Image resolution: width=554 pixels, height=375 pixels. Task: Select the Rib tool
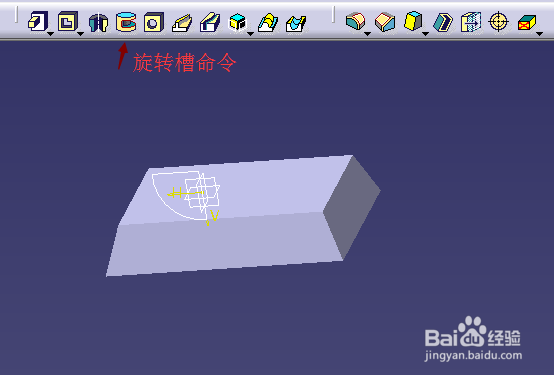182,23
